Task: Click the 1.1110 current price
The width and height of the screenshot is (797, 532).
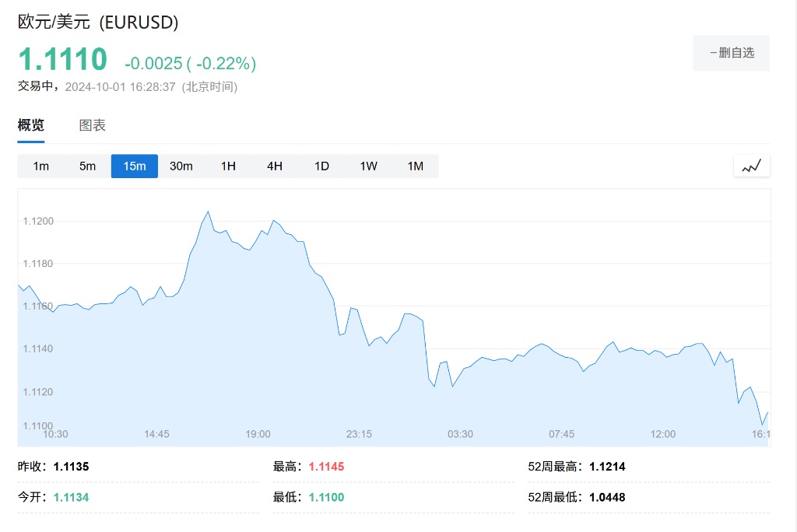Action: pos(62,60)
